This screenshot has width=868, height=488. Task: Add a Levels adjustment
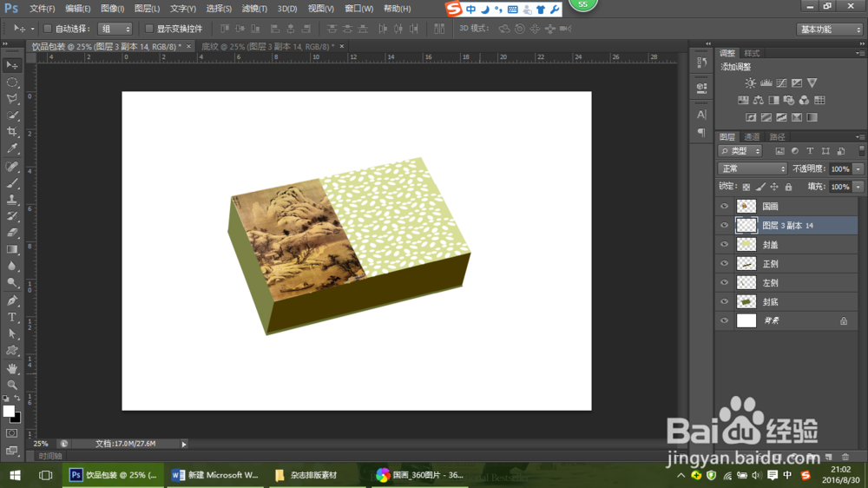(766, 83)
